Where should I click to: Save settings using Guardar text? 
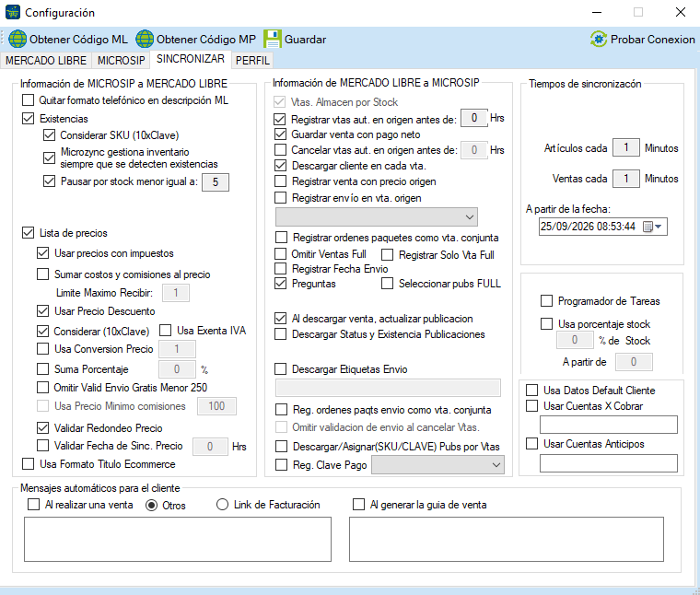click(306, 40)
